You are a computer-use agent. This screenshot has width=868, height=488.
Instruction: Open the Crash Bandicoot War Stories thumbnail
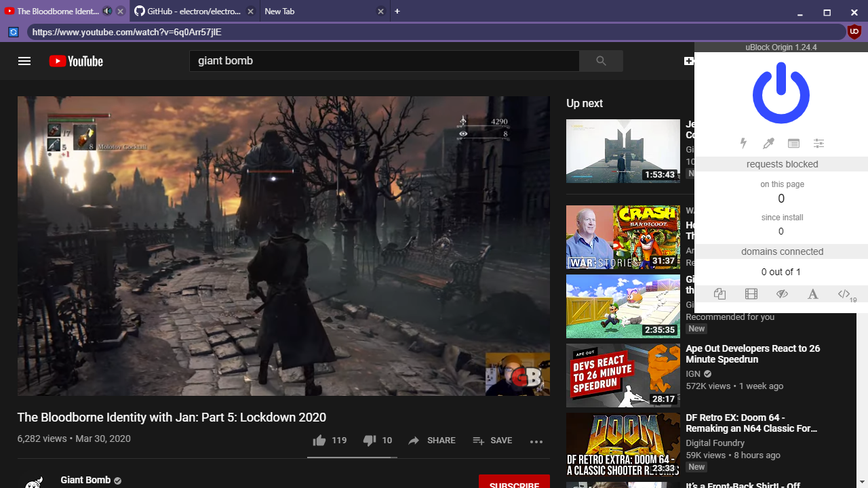[623, 237]
